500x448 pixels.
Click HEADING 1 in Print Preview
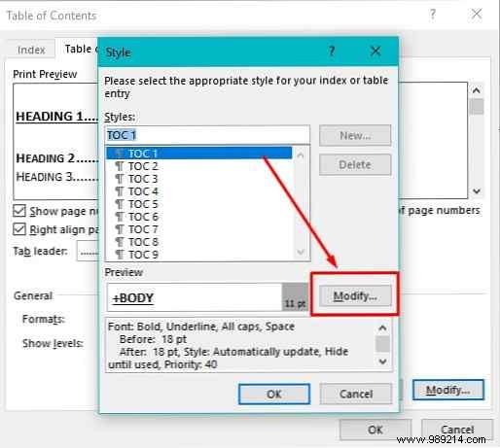(56, 117)
